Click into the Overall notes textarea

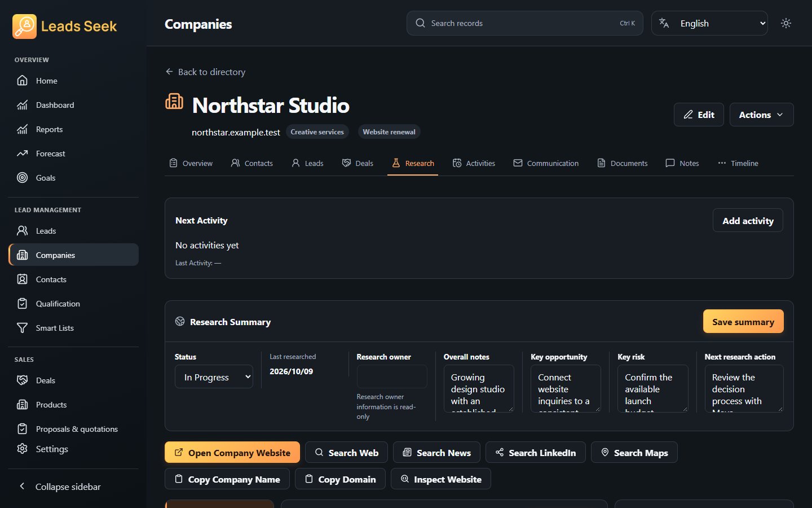[479, 388]
